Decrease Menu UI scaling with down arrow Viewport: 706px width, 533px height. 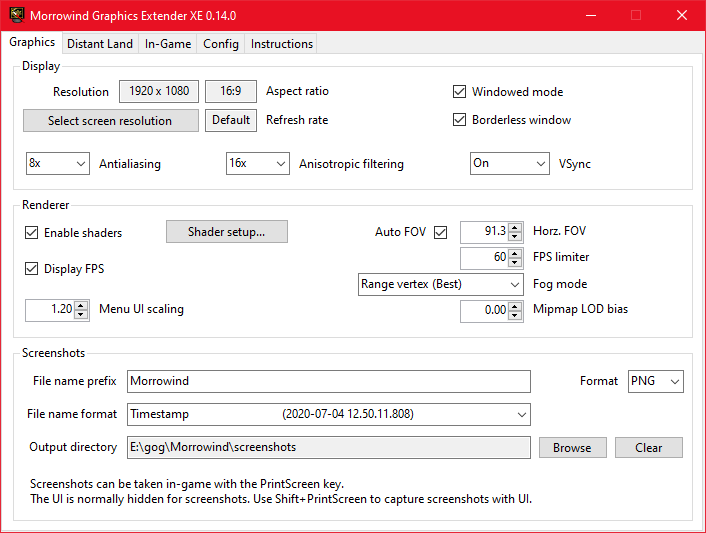(81, 315)
